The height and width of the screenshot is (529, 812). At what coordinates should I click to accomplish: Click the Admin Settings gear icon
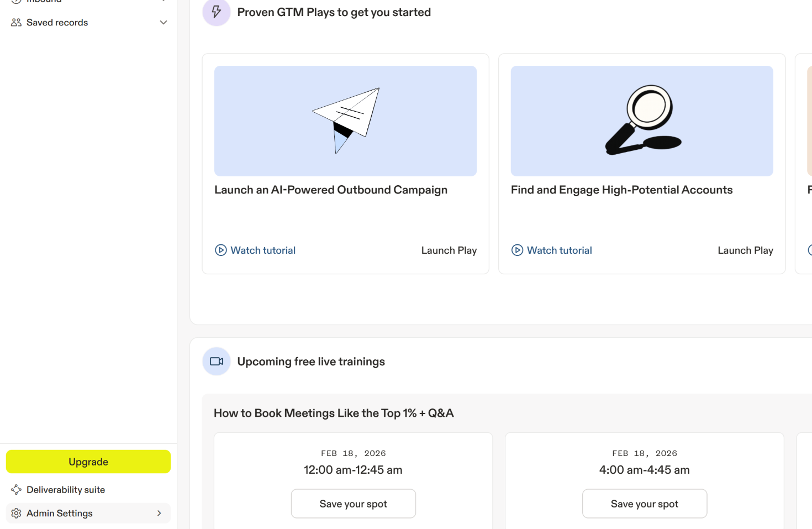point(16,514)
